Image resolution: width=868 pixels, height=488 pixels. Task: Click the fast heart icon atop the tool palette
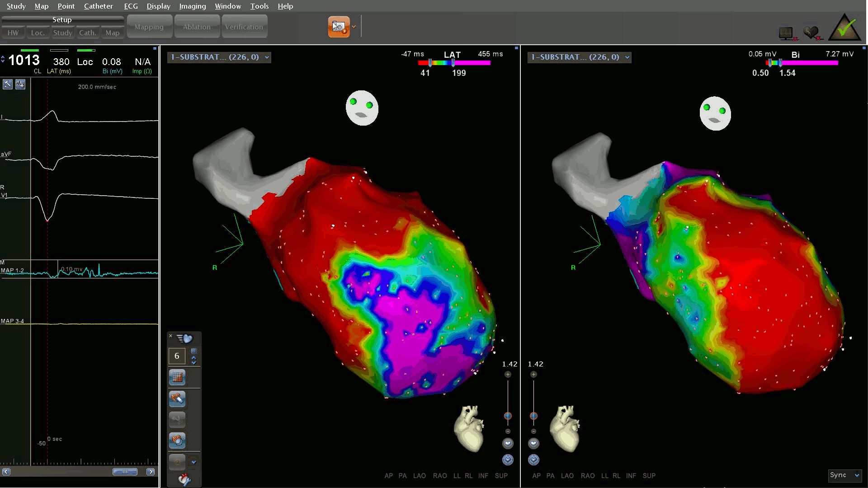[x=184, y=338]
